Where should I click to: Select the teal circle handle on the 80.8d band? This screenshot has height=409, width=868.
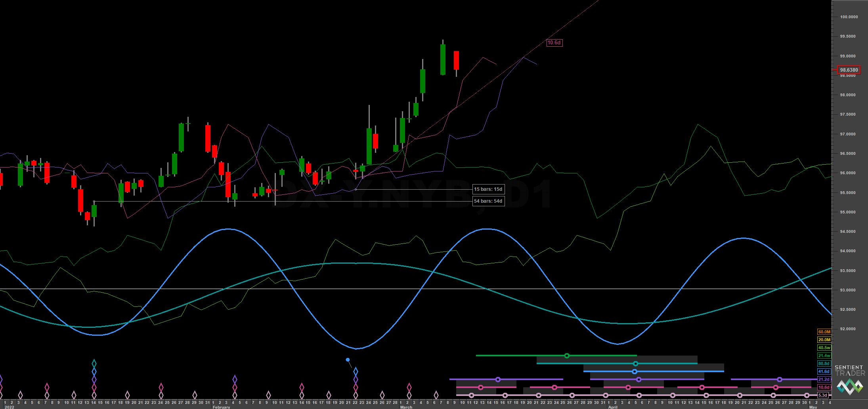coord(635,363)
